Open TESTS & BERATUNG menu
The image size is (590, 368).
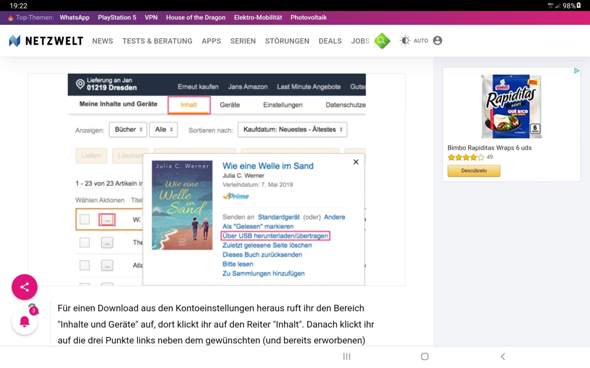tap(157, 41)
